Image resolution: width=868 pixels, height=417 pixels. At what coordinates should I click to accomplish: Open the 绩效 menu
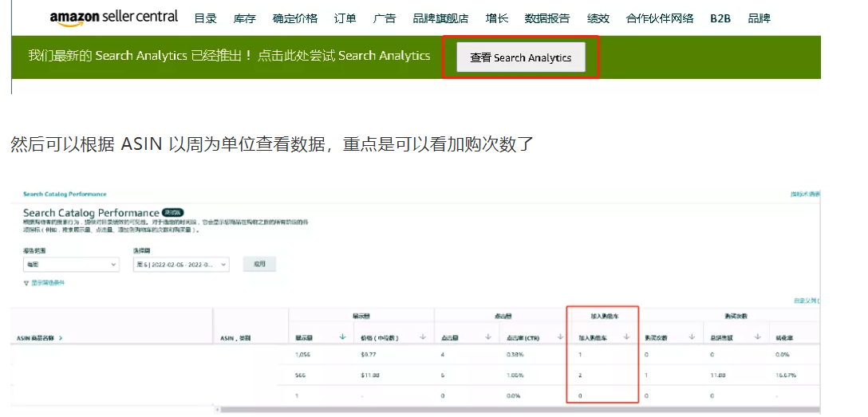tap(598, 18)
